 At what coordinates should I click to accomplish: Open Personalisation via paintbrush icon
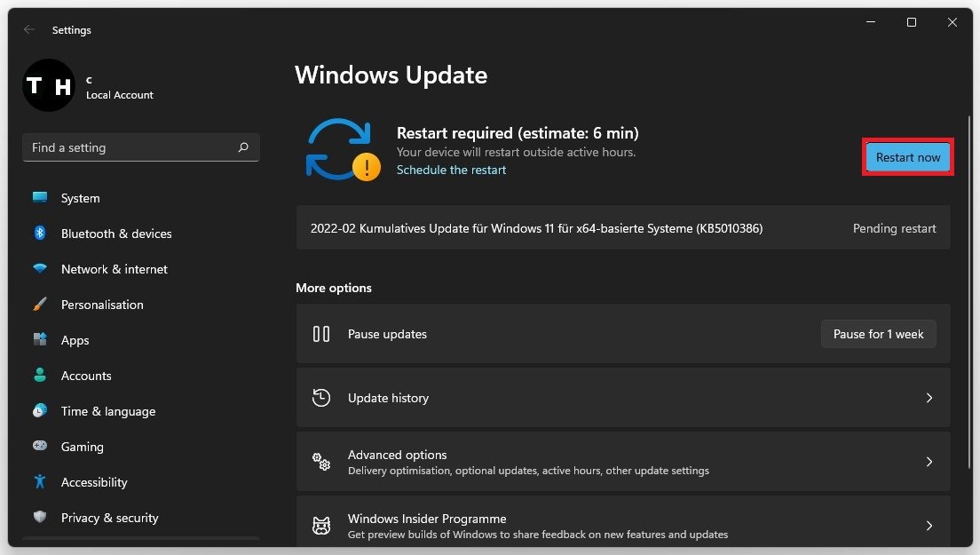pos(40,305)
